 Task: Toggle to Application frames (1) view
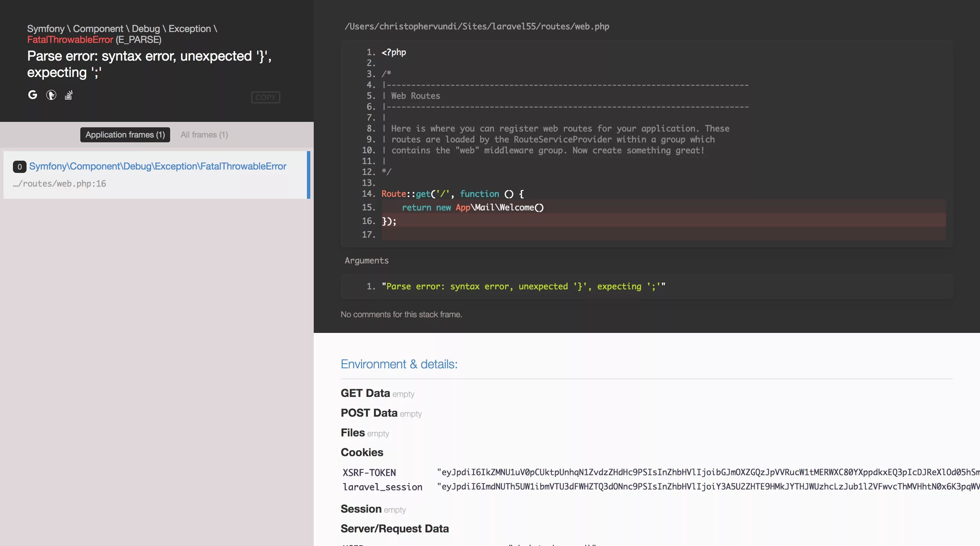pyautogui.click(x=125, y=134)
